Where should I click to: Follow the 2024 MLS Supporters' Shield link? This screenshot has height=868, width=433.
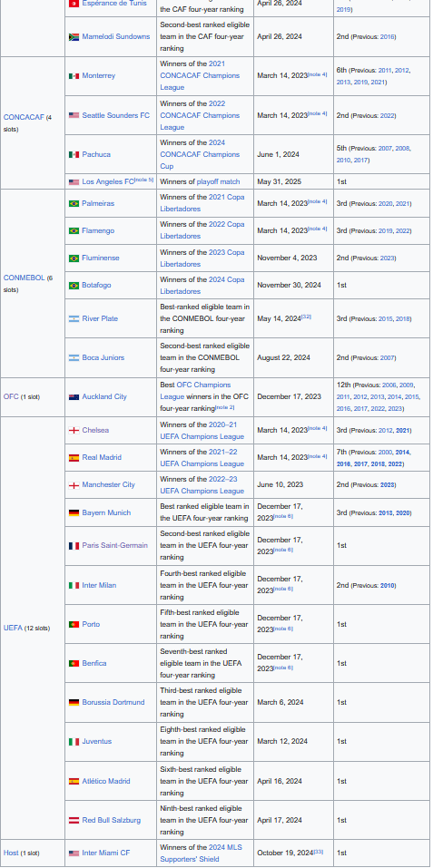click(x=202, y=853)
